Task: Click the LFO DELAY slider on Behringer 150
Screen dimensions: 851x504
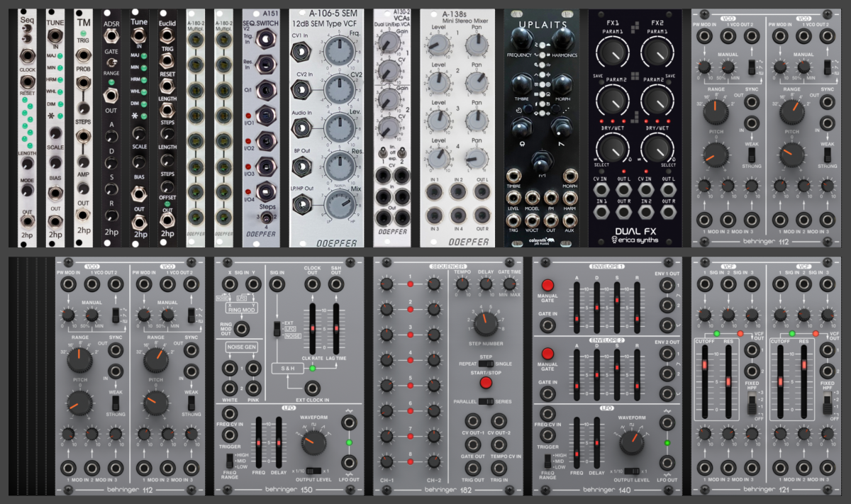Action: pos(279,442)
